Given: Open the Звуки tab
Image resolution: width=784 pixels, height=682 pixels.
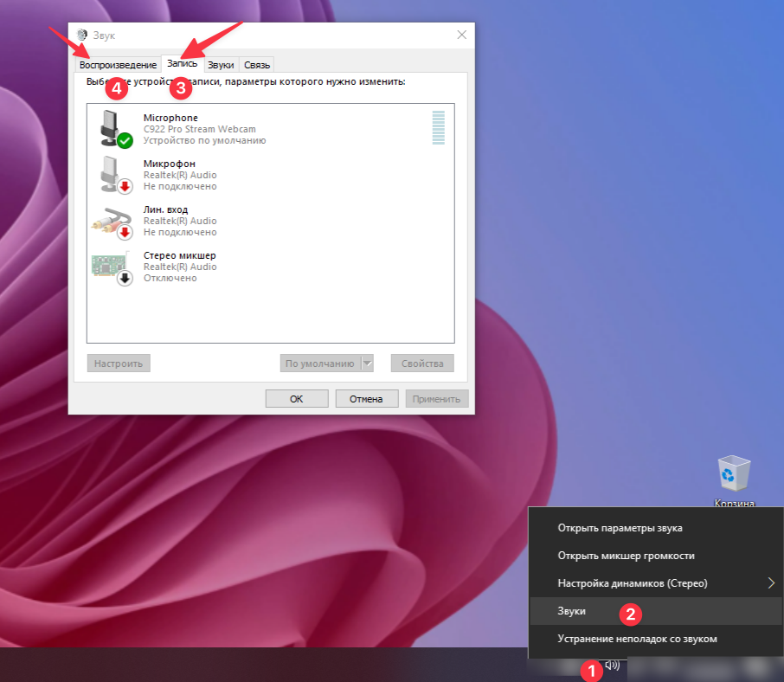Looking at the screenshot, I should pyautogui.click(x=221, y=65).
